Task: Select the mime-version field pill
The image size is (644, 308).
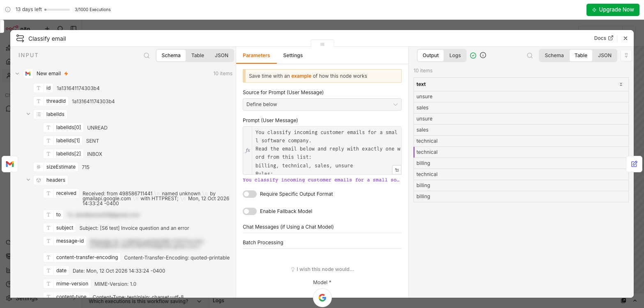Action: (x=67, y=284)
